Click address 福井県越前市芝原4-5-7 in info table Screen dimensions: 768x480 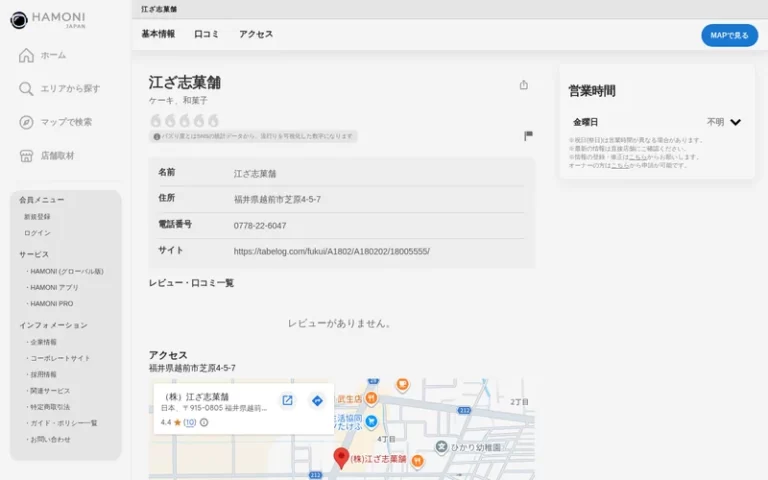click(277, 199)
